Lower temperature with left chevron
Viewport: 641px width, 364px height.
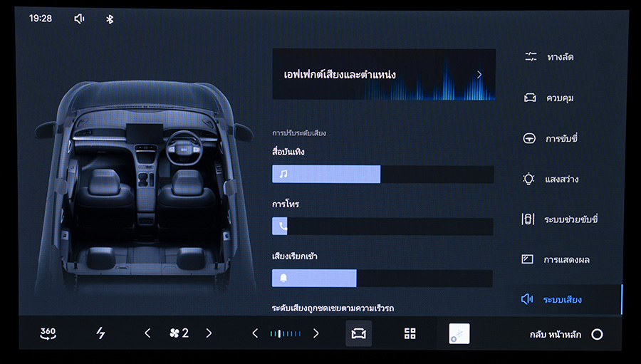pos(255,333)
